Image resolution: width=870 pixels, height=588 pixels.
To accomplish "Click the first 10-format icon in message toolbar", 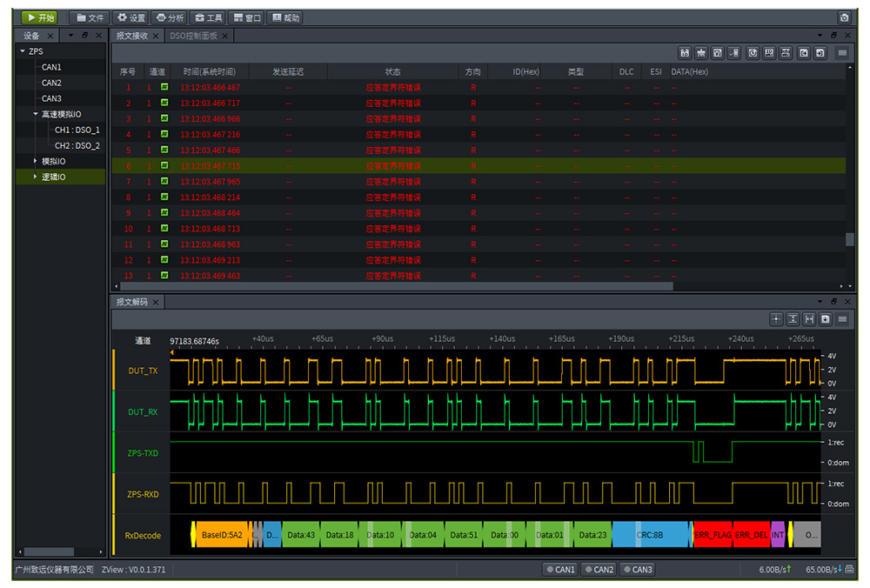I will click(685, 53).
